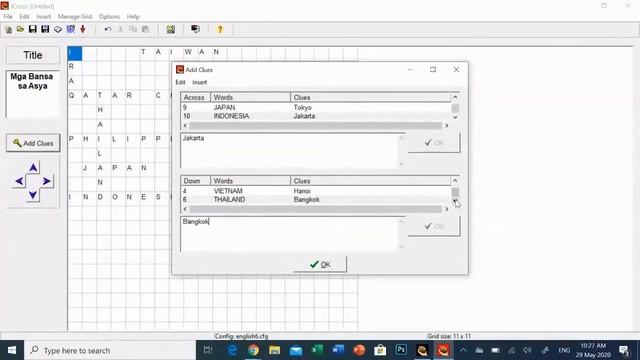Select the INDONESIA row in Across list
Screen dimensions: 640x360
(316, 116)
